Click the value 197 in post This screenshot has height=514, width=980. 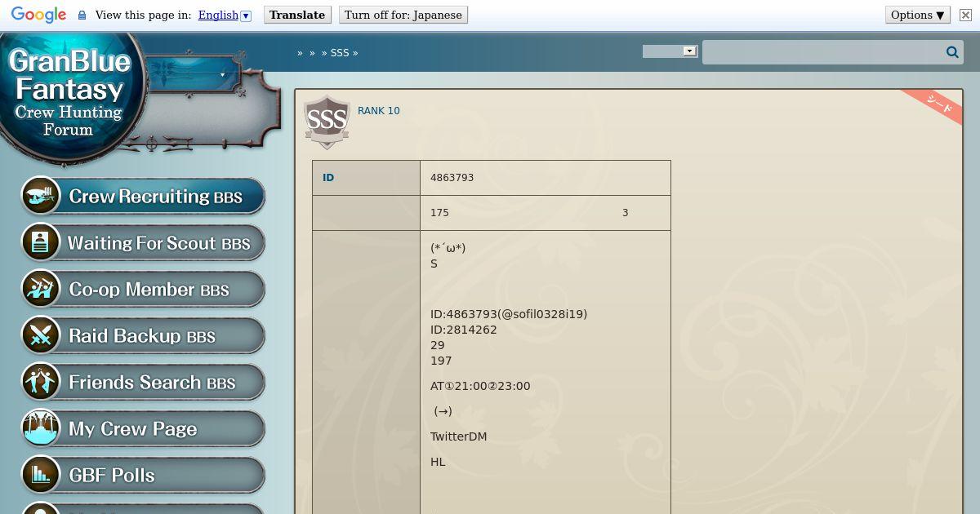[x=441, y=361]
